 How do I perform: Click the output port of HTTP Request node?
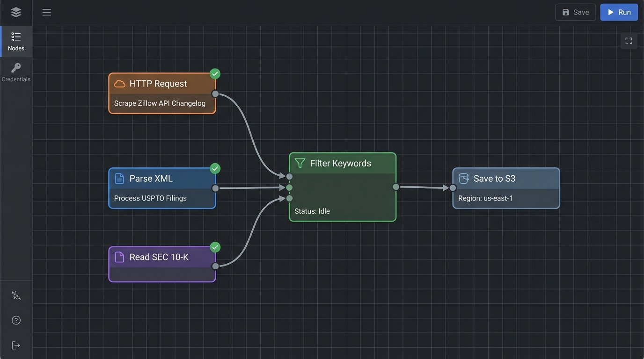[x=215, y=94]
